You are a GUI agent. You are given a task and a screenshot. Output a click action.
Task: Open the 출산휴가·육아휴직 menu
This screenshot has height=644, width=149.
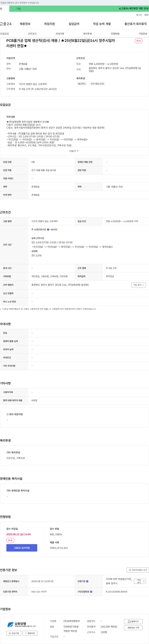tap(135, 24)
